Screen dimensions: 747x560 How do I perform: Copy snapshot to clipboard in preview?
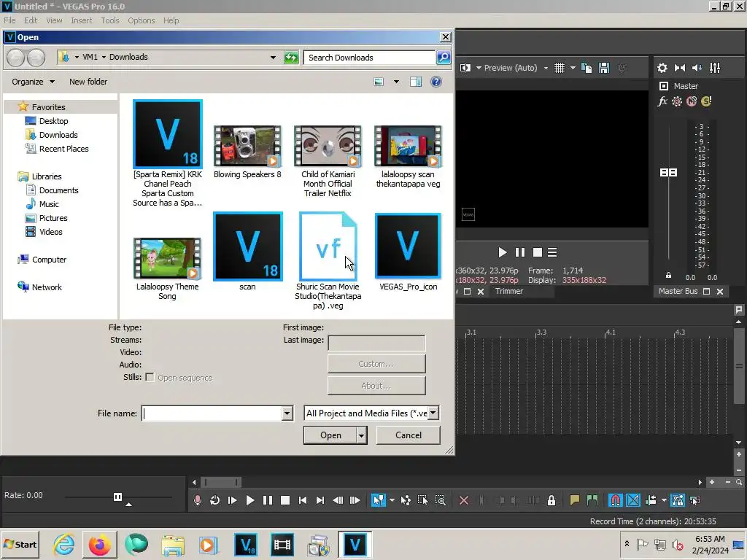[x=587, y=68]
